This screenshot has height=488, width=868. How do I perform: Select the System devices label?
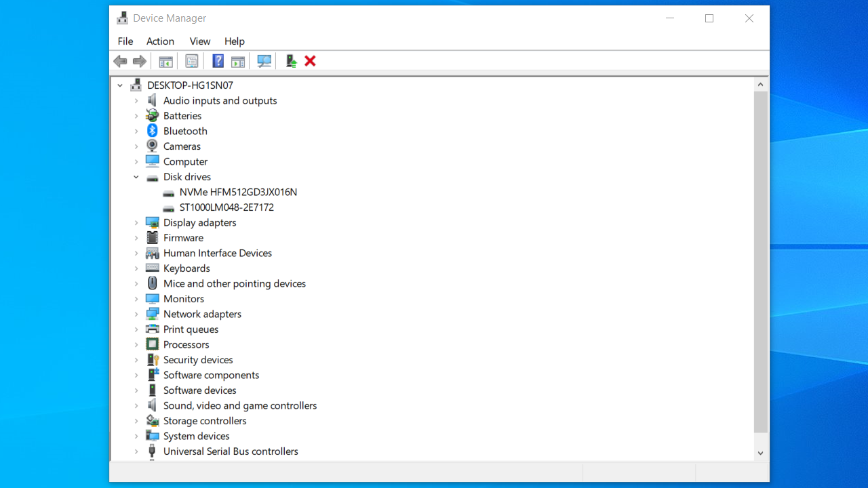[x=196, y=436]
